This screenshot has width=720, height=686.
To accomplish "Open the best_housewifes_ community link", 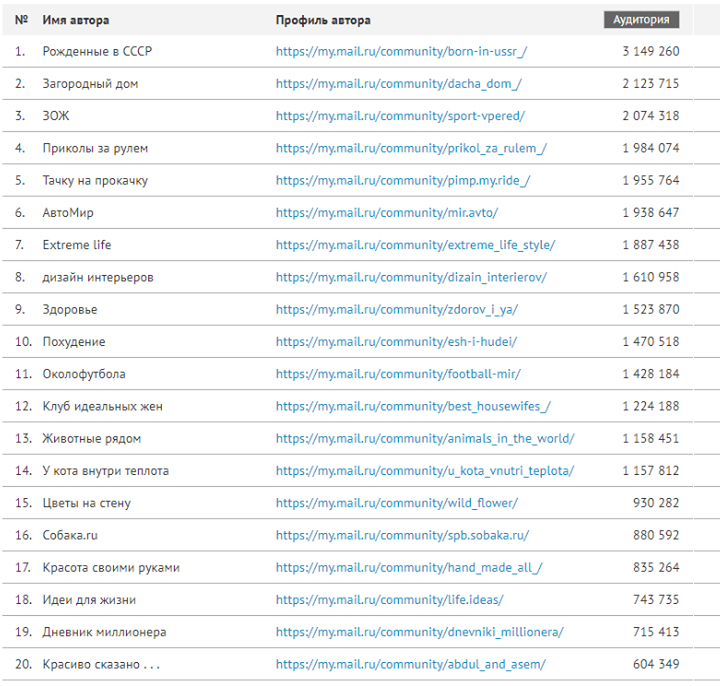I will pyautogui.click(x=413, y=406).
